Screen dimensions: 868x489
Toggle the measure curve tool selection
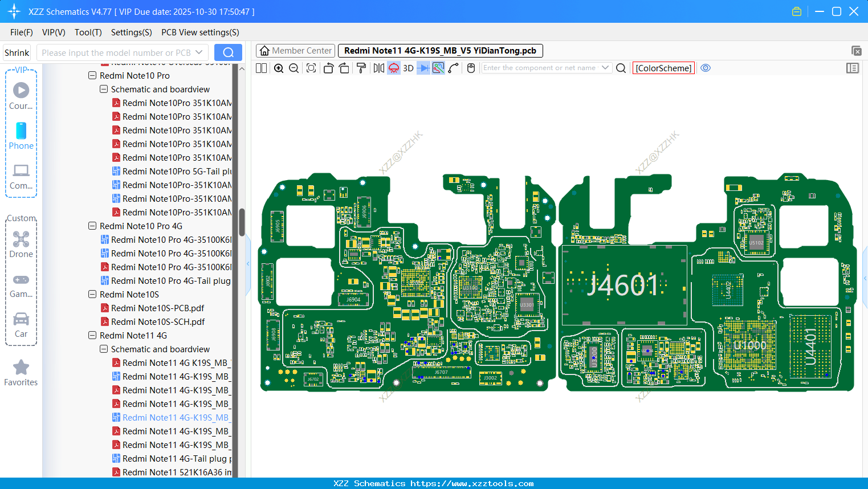(438, 68)
